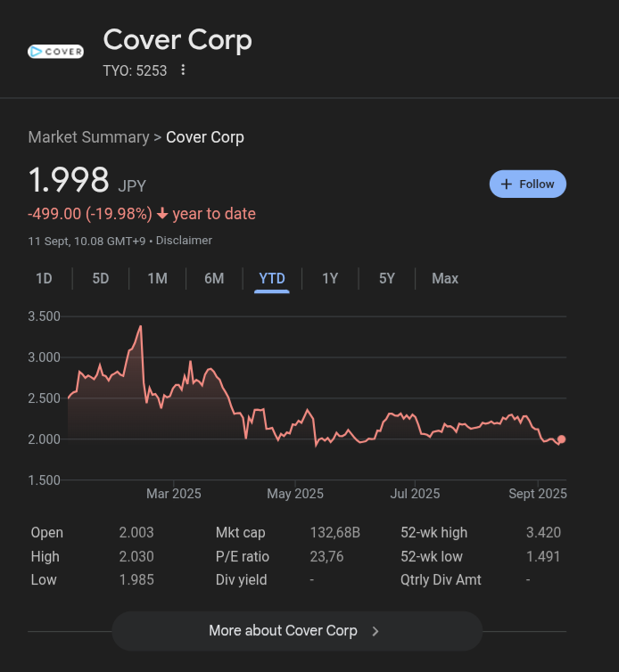The width and height of the screenshot is (619, 672).
Task: Show the 1Y chart range
Action: (x=330, y=279)
